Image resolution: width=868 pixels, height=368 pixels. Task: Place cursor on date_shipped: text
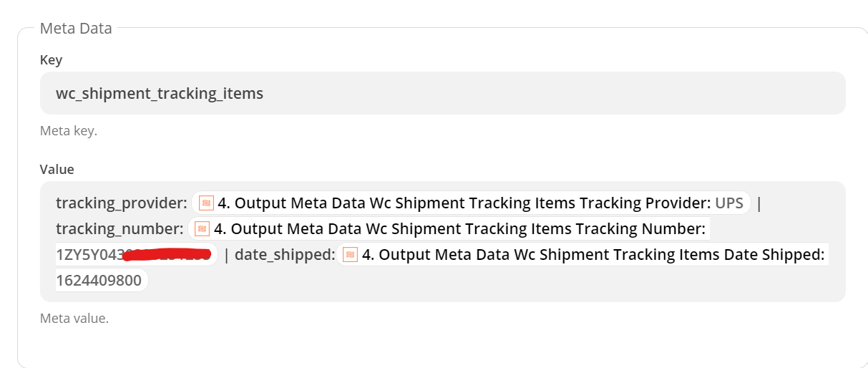pos(285,254)
